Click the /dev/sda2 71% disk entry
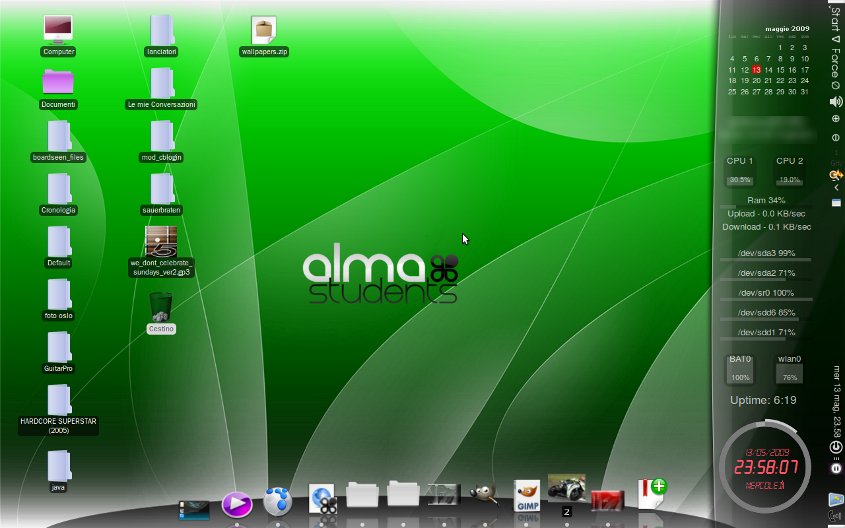 point(766,273)
